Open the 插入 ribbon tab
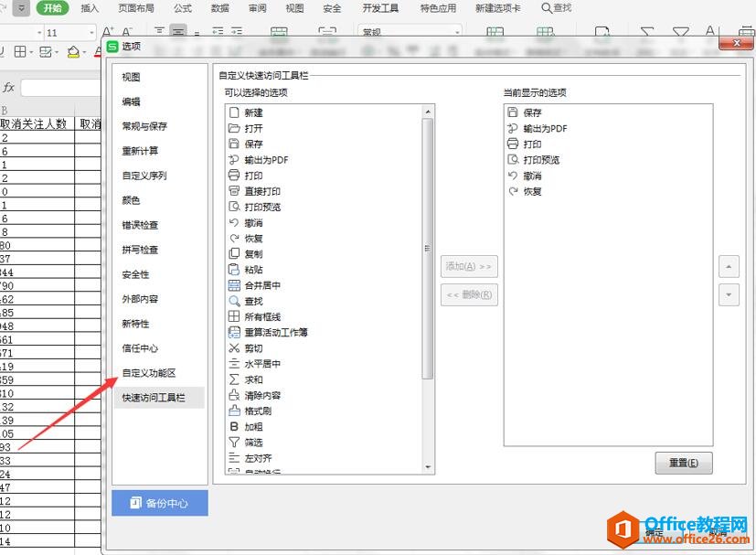The width and height of the screenshot is (756, 555). (x=90, y=8)
